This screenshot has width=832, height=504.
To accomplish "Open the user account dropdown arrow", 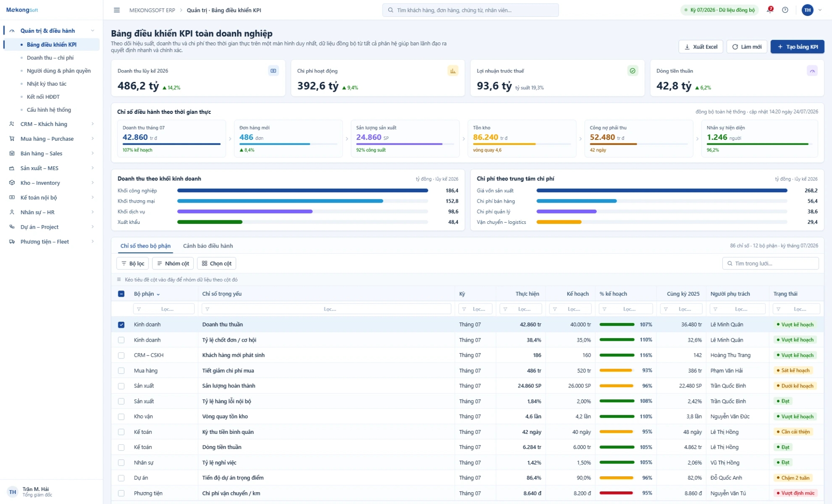I will point(820,10).
